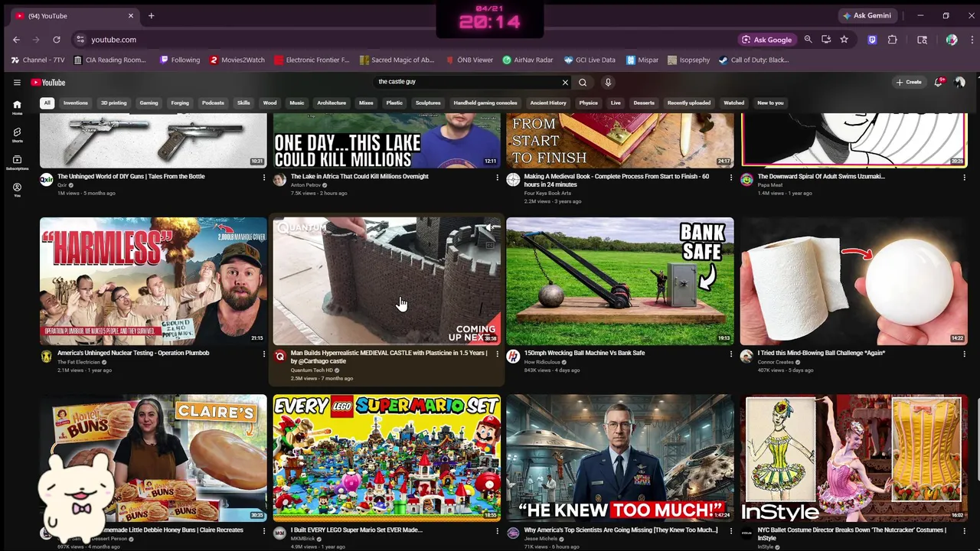Screen dimensions: 980x551
Task: Select the Ancient History filter chip
Action: coord(548,103)
